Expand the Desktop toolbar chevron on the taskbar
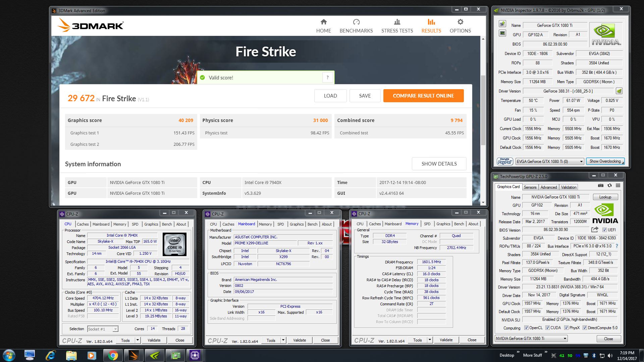Viewport: 644px width, 362px height. (518, 352)
